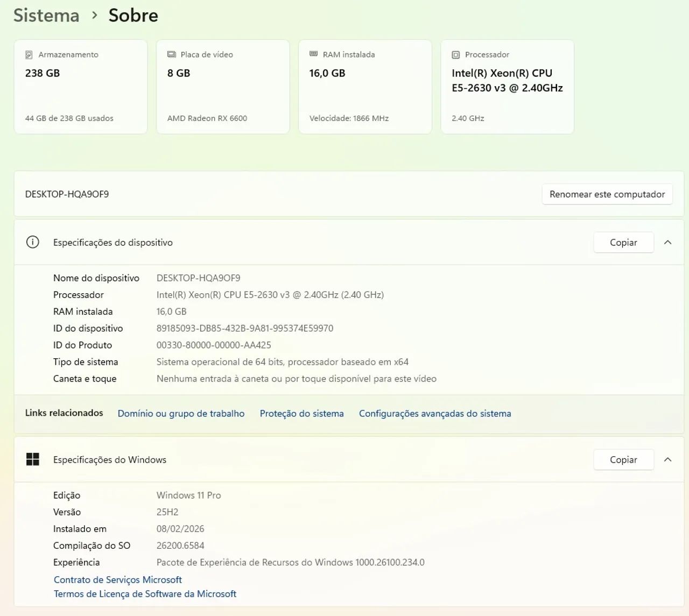Open the Armazenamento 238 GB card
Screen dimensions: 689x616
pos(81,87)
